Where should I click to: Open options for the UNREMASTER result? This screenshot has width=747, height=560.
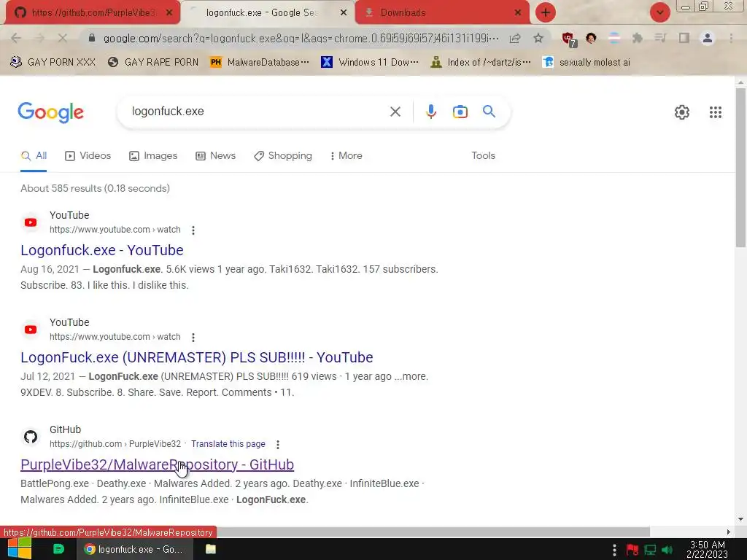[193, 337]
